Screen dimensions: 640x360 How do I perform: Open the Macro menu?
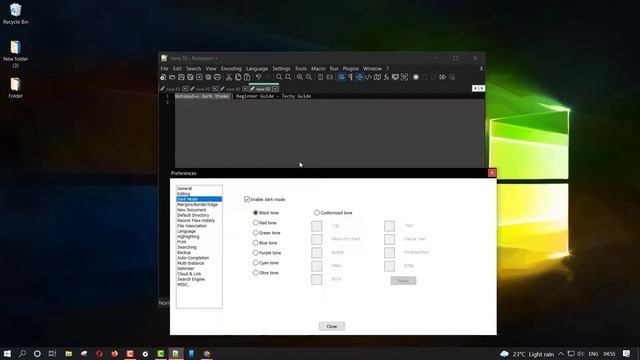(x=318, y=69)
